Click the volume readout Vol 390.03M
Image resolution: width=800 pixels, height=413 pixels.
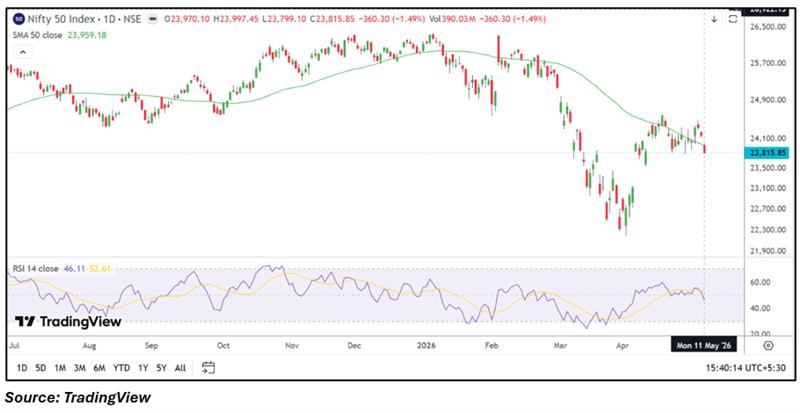click(x=453, y=19)
